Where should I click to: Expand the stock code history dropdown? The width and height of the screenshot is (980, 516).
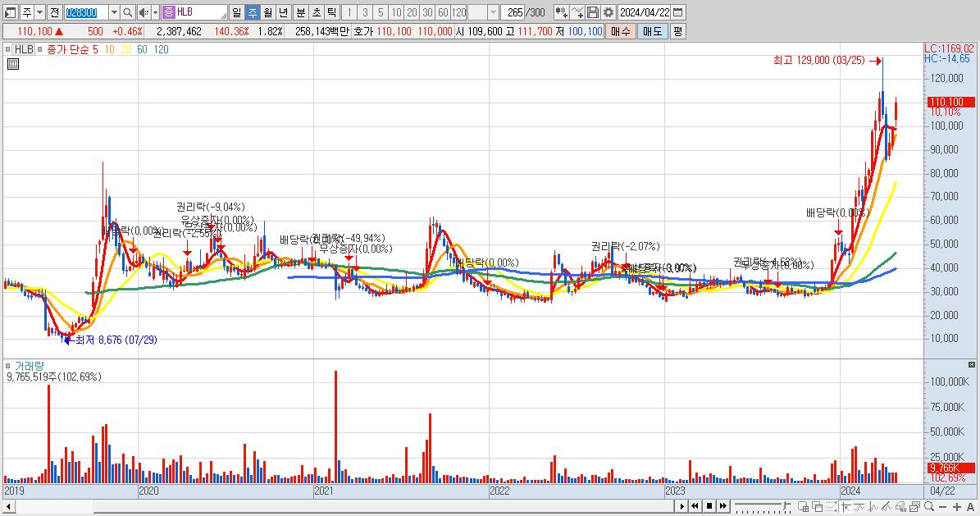tap(114, 12)
